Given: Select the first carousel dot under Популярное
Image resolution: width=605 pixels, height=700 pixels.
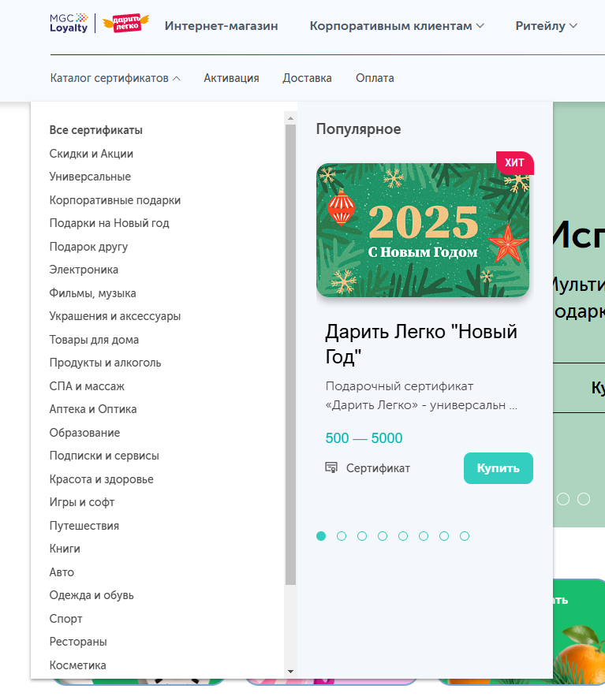Looking at the screenshot, I should (321, 536).
